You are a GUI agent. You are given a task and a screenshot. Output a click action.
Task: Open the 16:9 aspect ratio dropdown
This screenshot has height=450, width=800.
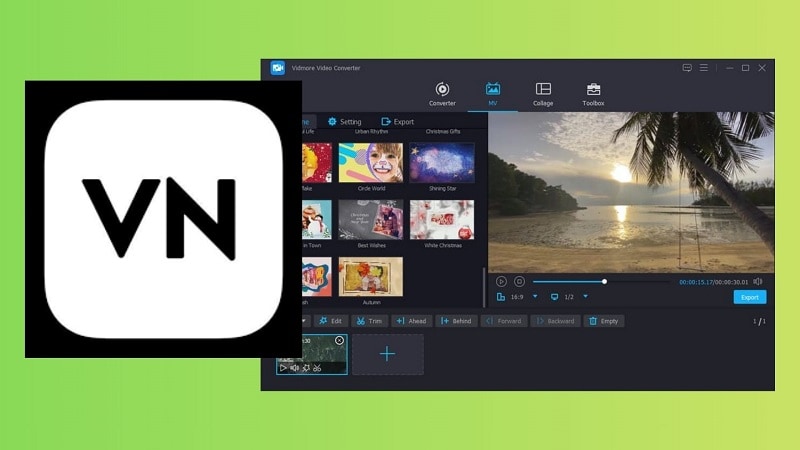535,296
